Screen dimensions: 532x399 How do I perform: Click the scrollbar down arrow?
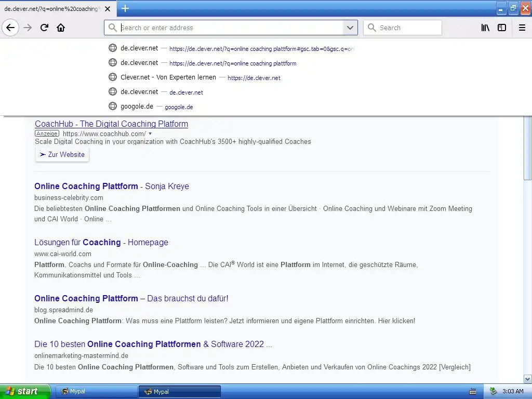pyautogui.click(x=528, y=379)
